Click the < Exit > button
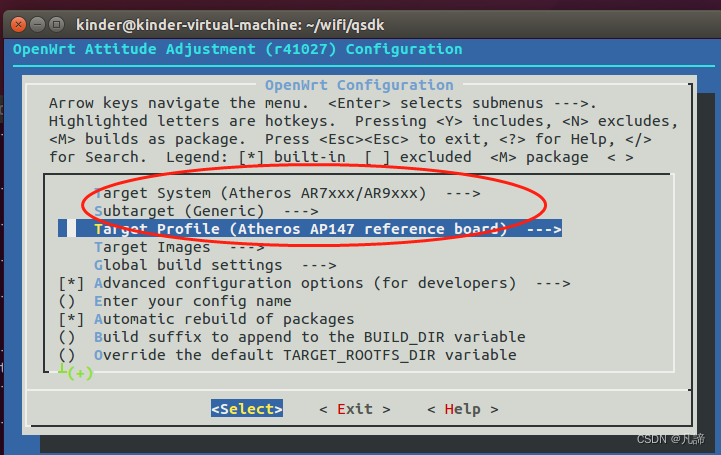 click(355, 409)
